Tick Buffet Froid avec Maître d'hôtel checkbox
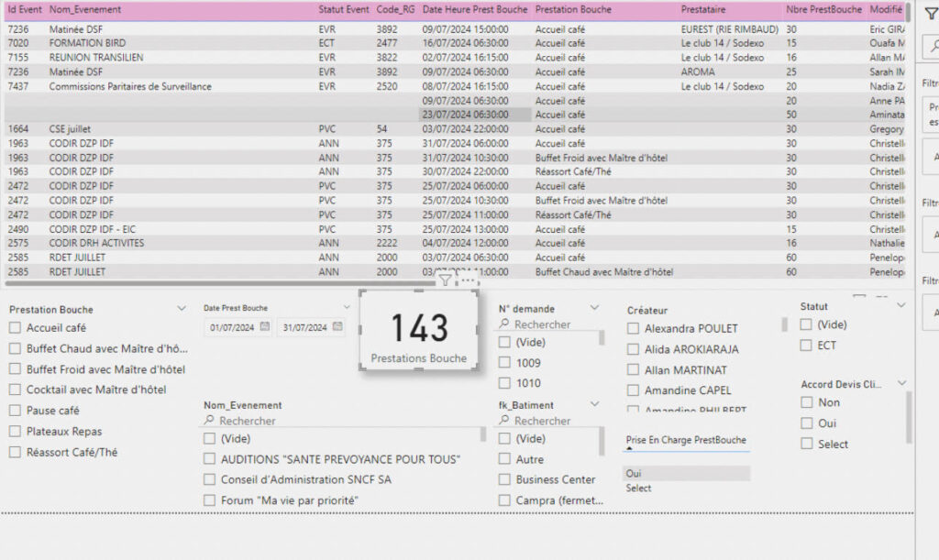Image resolution: width=939 pixels, height=560 pixels. coord(15,369)
